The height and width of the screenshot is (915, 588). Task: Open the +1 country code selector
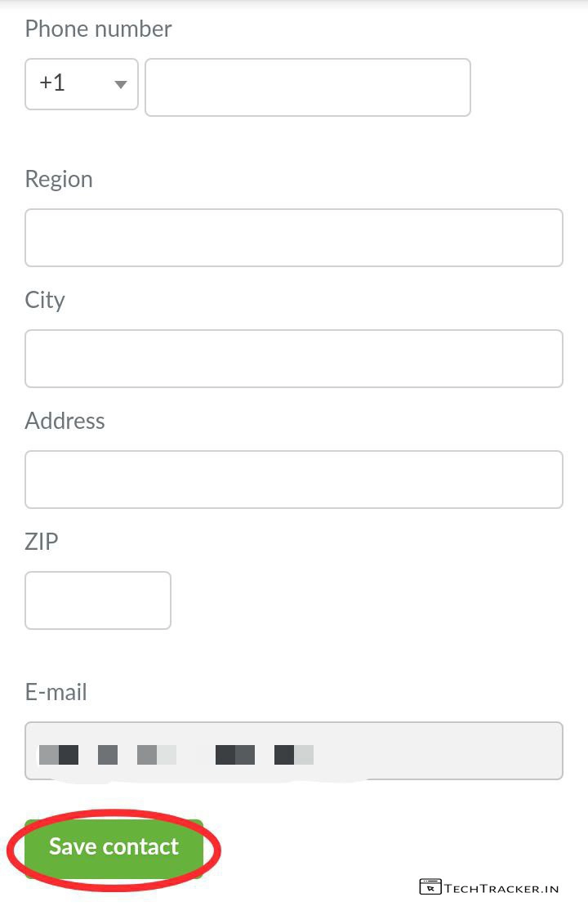(x=81, y=83)
